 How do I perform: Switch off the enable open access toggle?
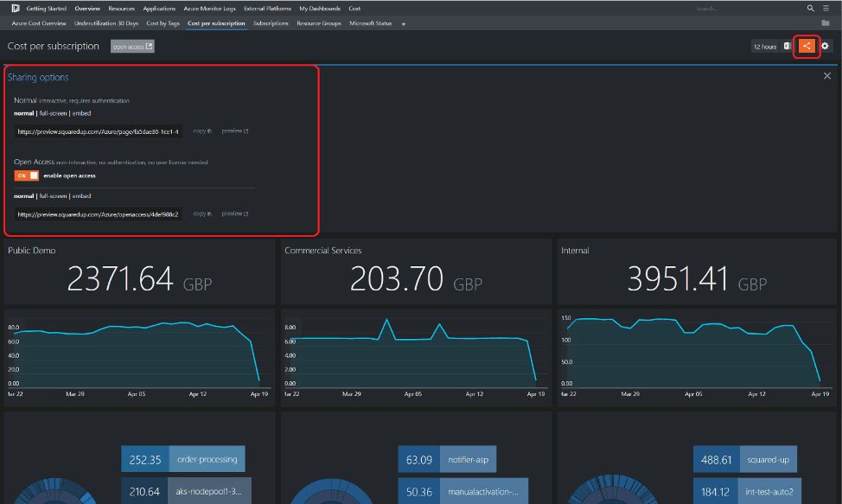pos(26,175)
